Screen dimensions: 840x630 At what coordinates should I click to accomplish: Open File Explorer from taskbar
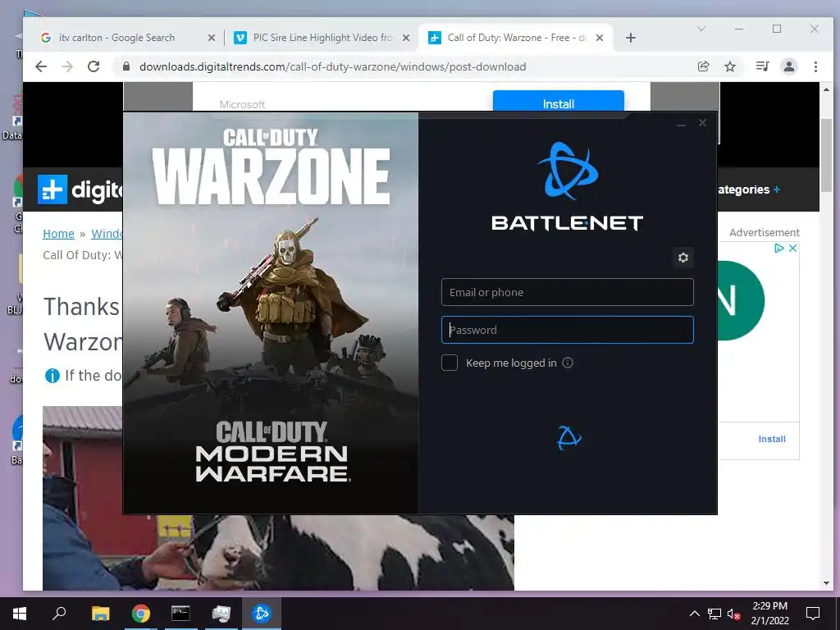tap(100, 614)
